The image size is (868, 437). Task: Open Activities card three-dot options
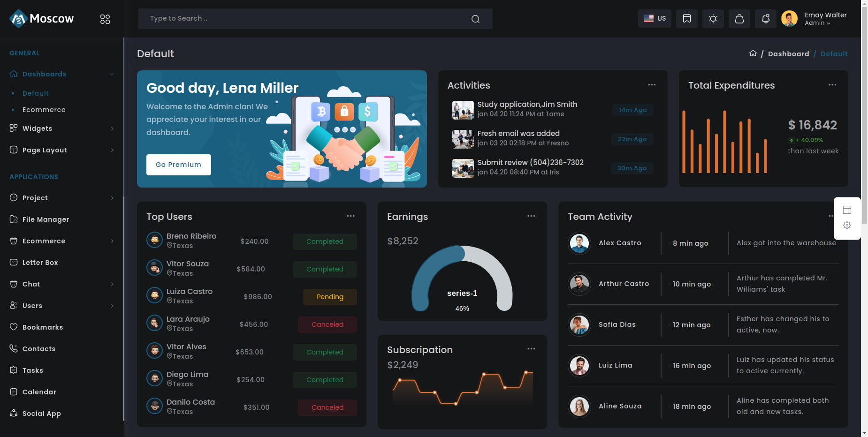pyautogui.click(x=651, y=85)
